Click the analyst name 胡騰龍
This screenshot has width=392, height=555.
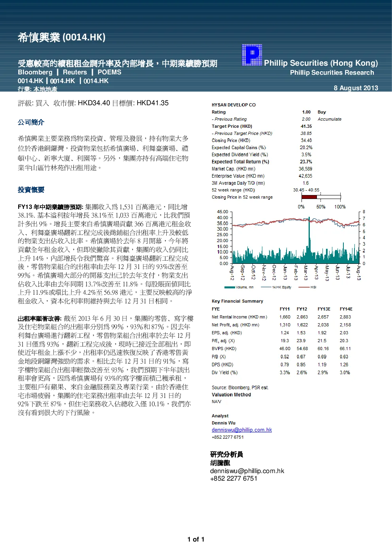[220, 462]
